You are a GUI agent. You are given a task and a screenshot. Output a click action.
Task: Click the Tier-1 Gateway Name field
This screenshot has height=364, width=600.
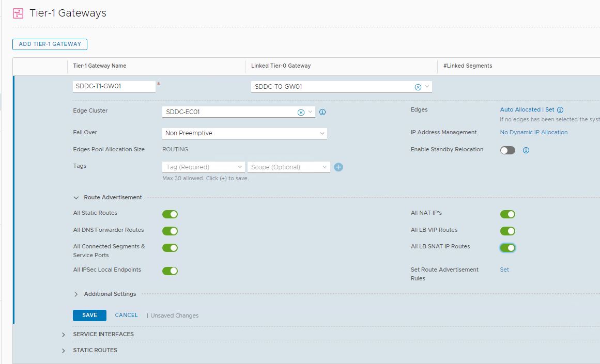point(114,87)
